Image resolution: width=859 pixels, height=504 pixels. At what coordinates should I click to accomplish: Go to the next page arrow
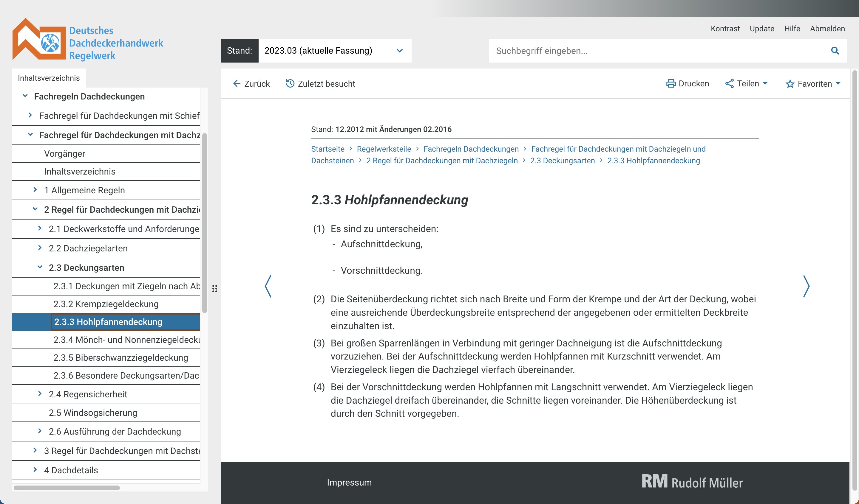tap(806, 286)
